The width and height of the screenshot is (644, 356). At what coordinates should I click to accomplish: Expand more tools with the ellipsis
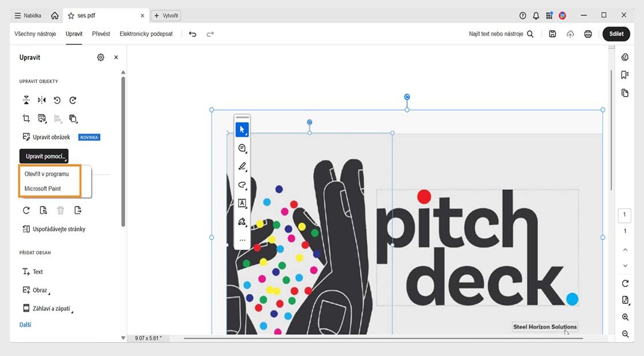pos(242,239)
